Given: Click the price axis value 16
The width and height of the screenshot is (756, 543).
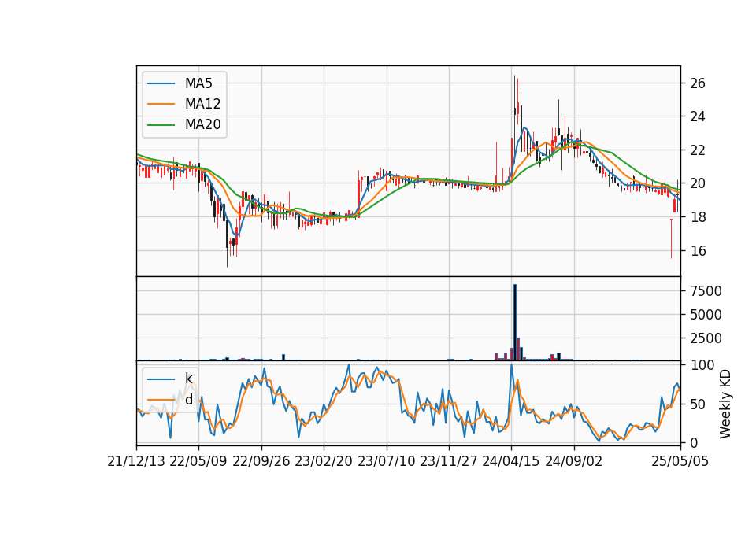Looking at the screenshot, I should pyautogui.click(x=698, y=250).
